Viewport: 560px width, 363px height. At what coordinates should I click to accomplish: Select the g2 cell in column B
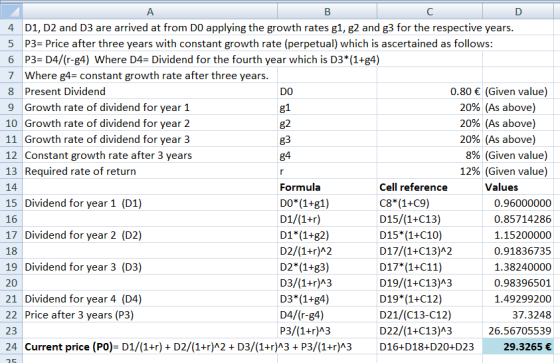pos(327,123)
